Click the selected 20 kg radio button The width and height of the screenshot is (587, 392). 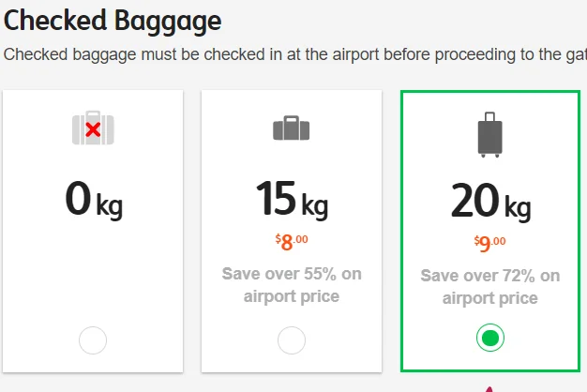tap(489, 338)
